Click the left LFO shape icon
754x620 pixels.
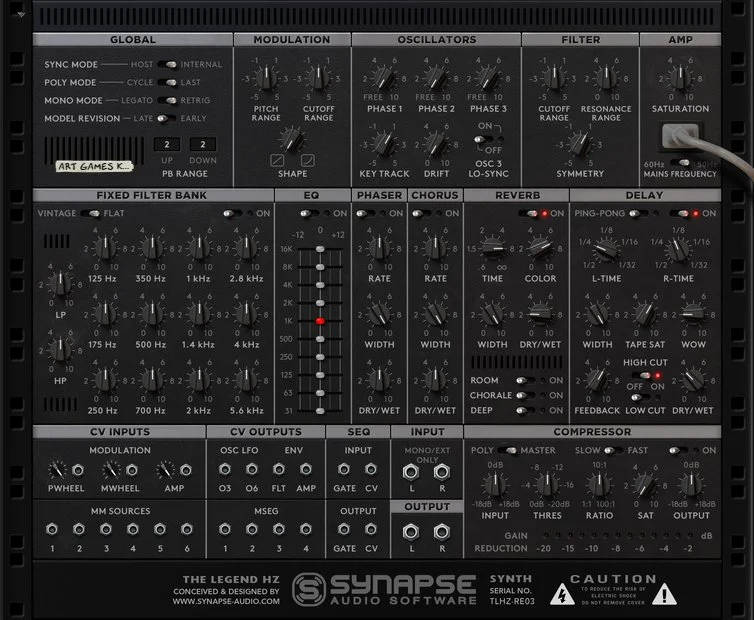277,160
